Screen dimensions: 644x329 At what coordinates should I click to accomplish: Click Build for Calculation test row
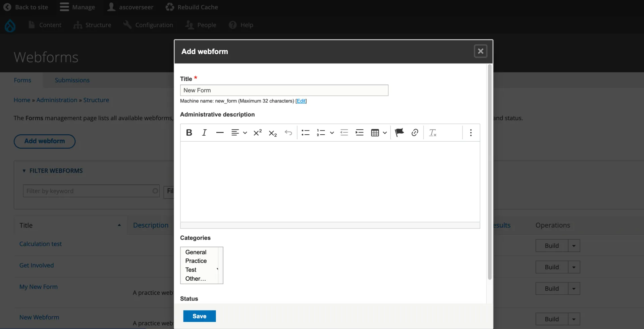point(552,246)
